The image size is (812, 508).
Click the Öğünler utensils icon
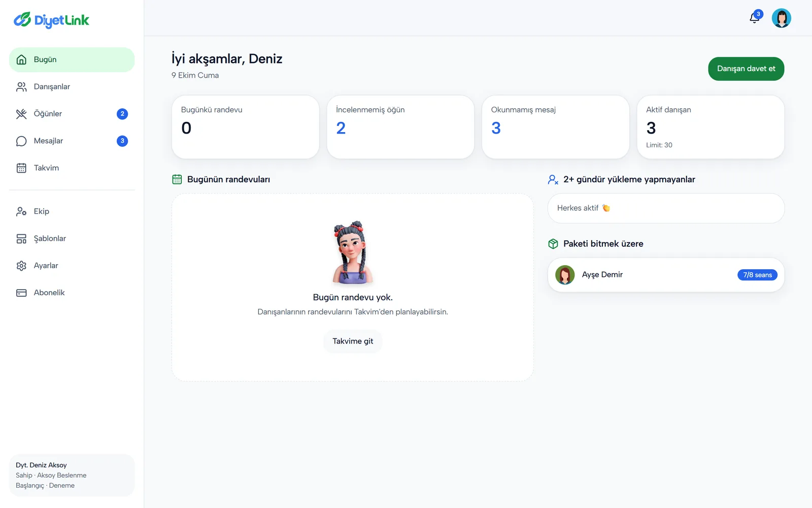[x=21, y=114]
